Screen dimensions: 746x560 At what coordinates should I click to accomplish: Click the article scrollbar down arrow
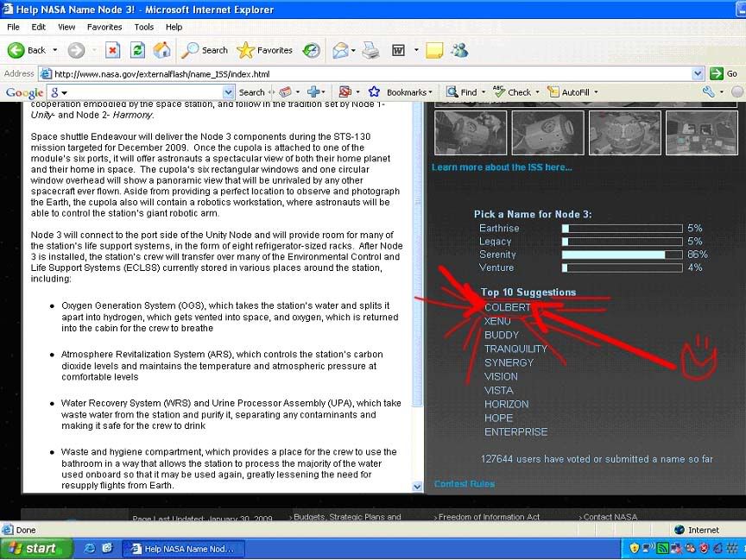[x=417, y=487]
